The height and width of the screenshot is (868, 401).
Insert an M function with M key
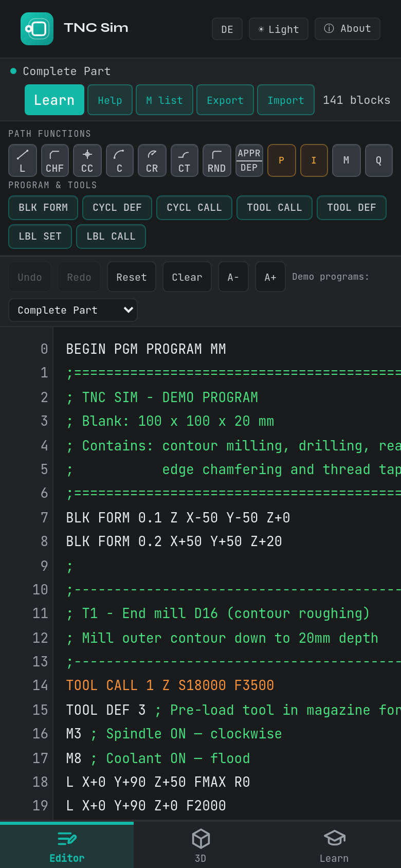pos(347,160)
